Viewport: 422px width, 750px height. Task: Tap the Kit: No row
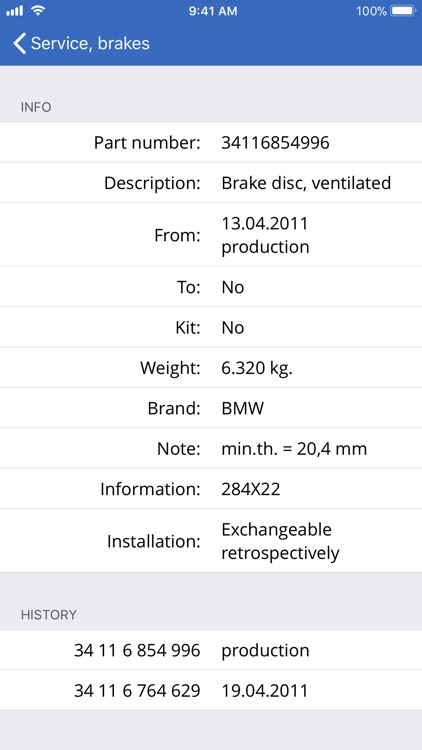point(211,327)
